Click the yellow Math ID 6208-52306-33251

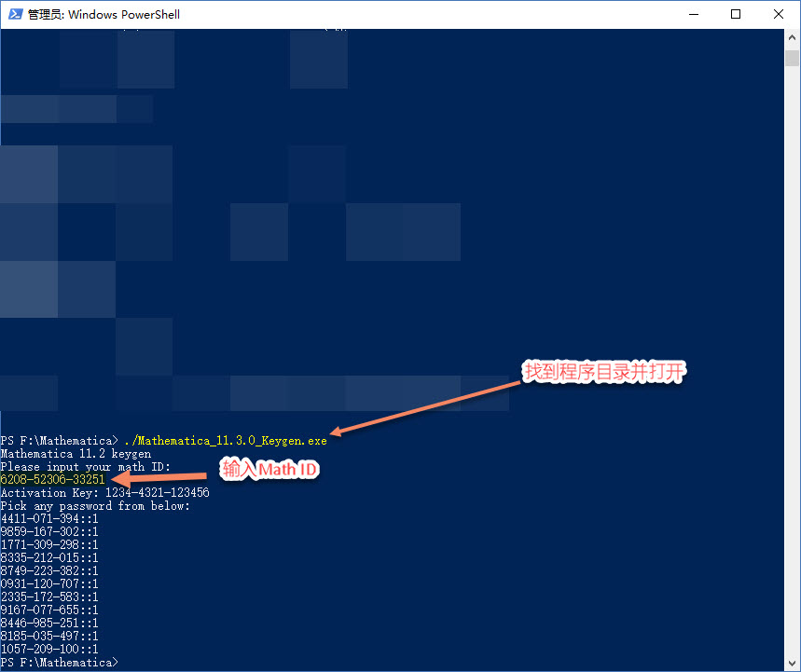click(53, 479)
